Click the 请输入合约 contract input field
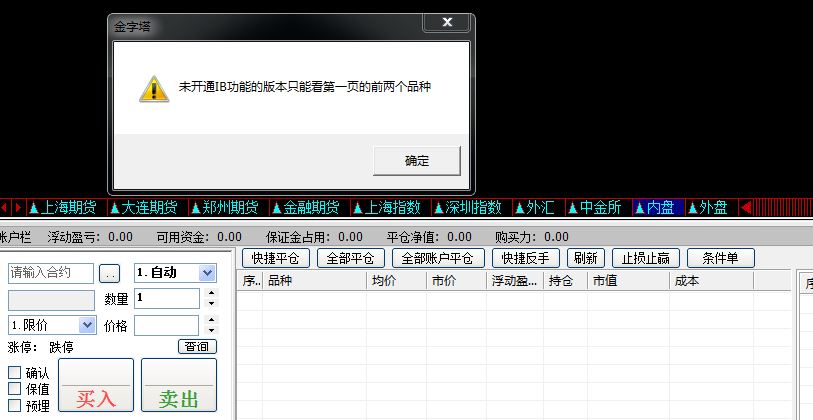813x420 pixels. pyautogui.click(x=51, y=273)
